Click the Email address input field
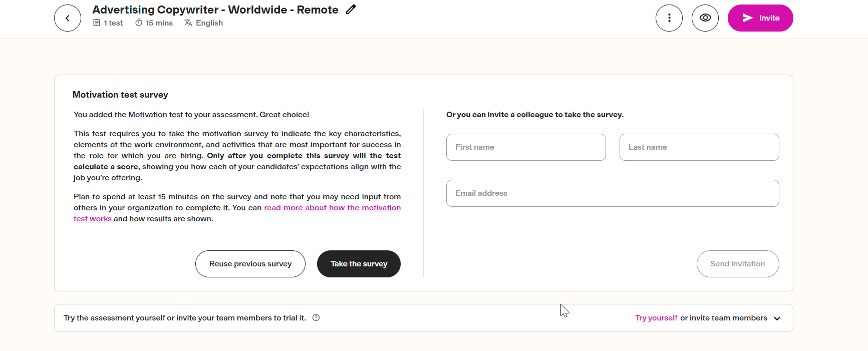Image resolution: width=868 pixels, height=351 pixels. point(612,193)
